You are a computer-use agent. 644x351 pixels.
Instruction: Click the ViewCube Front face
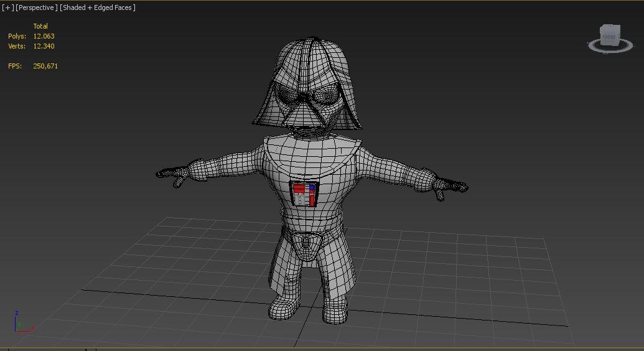tap(609, 37)
